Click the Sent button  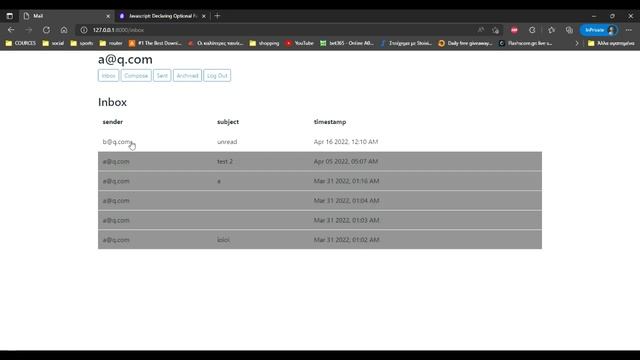tap(162, 76)
